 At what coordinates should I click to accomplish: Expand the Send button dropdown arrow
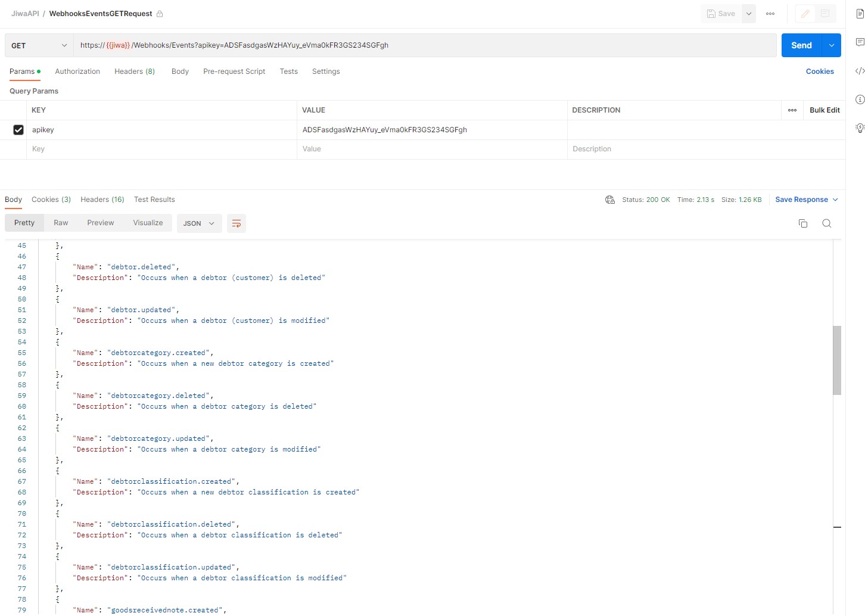(x=831, y=45)
